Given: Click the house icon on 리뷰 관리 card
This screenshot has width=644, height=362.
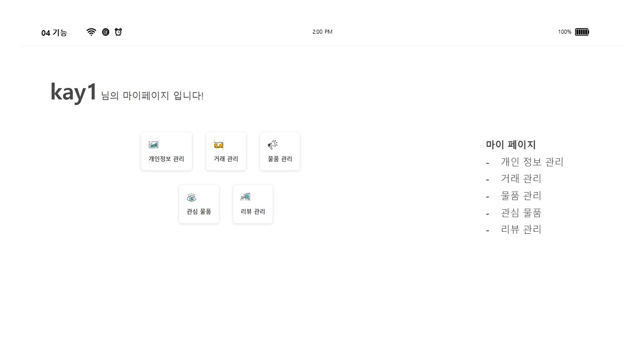Looking at the screenshot, I should 246,197.
